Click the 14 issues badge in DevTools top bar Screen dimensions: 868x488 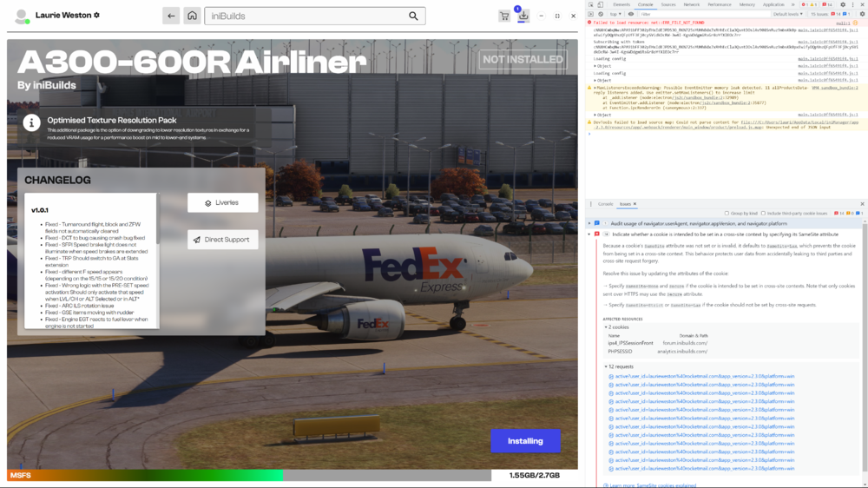pos(828,4)
